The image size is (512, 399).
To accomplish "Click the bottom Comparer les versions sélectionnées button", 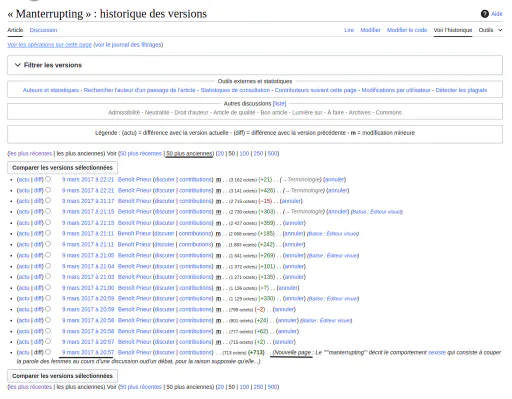I will tap(62, 376).
